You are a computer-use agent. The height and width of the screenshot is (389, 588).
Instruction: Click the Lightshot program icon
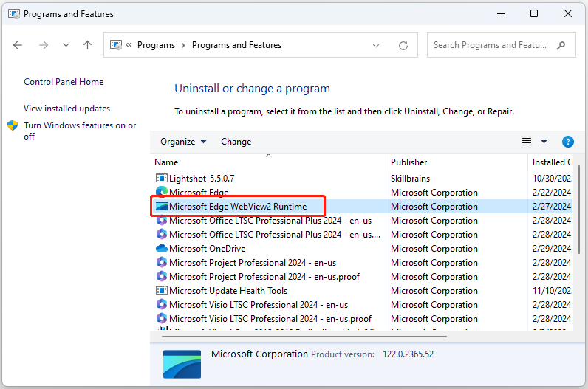(162, 178)
